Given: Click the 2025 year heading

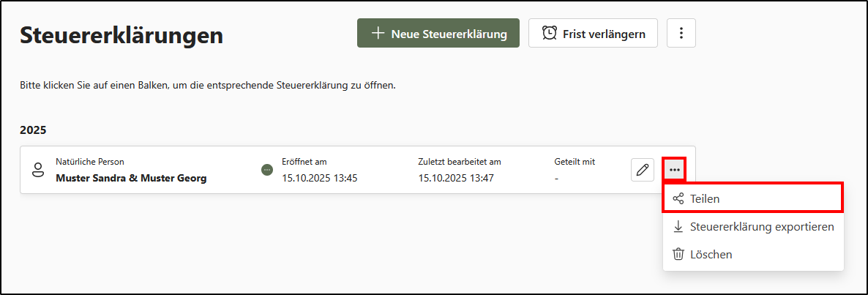Looking at the screenshot, I should point(33,130).
